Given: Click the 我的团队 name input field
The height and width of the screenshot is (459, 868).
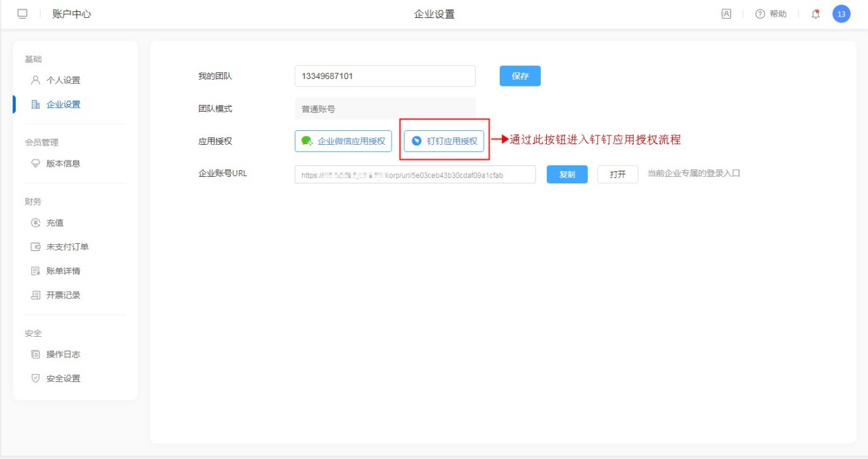Looking at the screenshot, I should [x=385, y=76].
